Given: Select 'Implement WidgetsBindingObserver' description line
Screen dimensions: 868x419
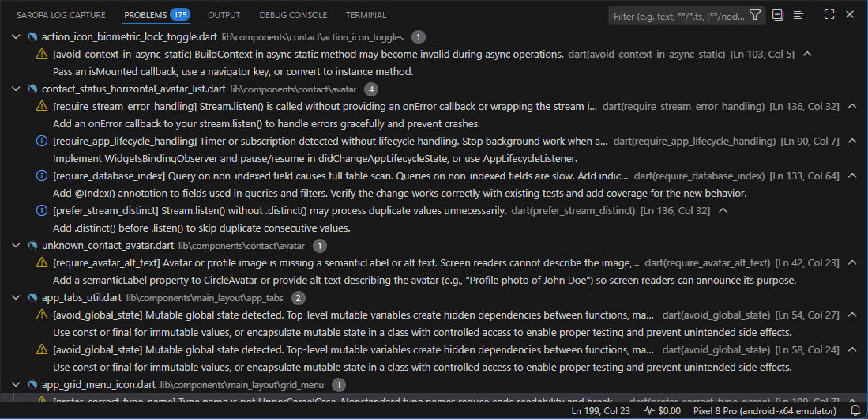Looking at the screenshot, I should click(315, 159).
